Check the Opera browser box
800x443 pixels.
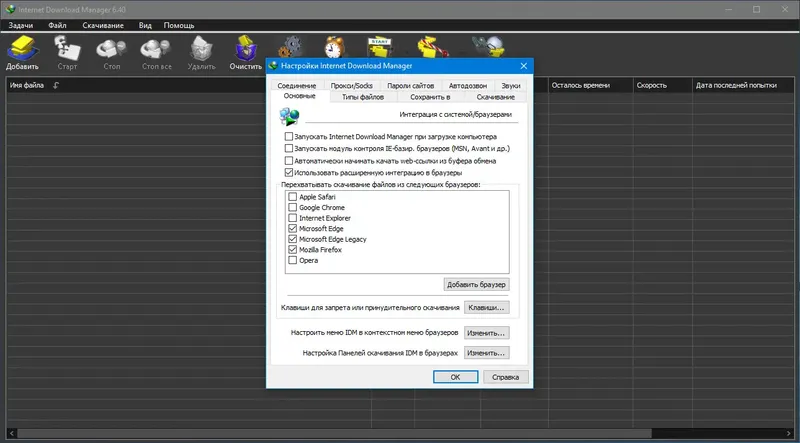tap(292, 260)
